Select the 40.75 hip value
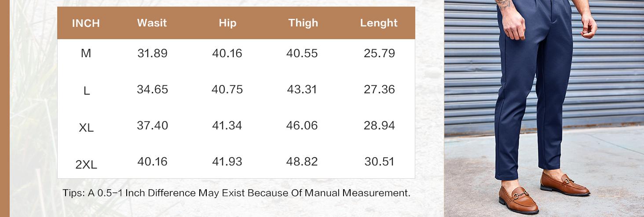The width and height of the screenshot is (644, 217). (x=227, y=90)
